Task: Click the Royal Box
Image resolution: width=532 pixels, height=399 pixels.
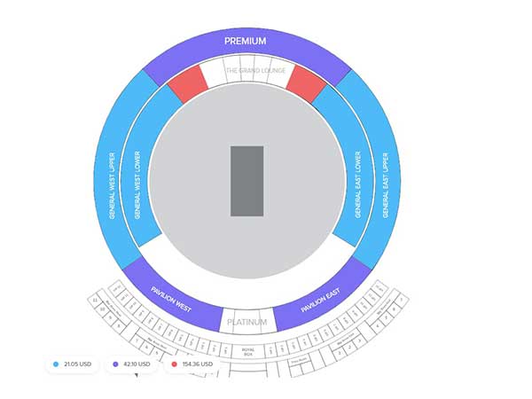Action: coord(248,352)
